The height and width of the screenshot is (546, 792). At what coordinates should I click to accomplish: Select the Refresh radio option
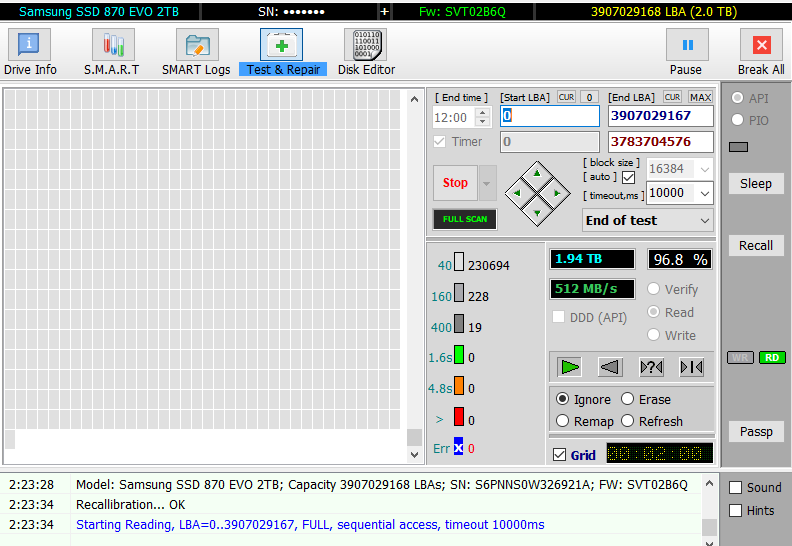pyautogui.click(x=627, y=421)
